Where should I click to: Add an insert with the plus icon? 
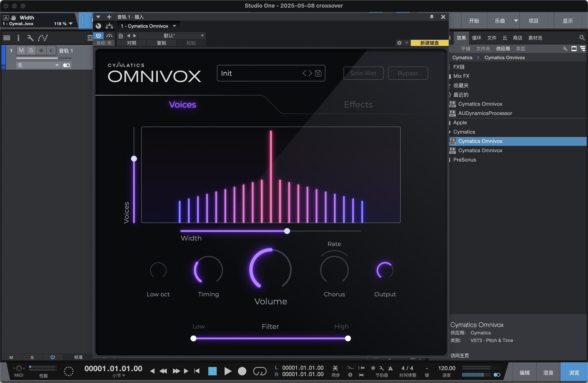tap(109, 17)
